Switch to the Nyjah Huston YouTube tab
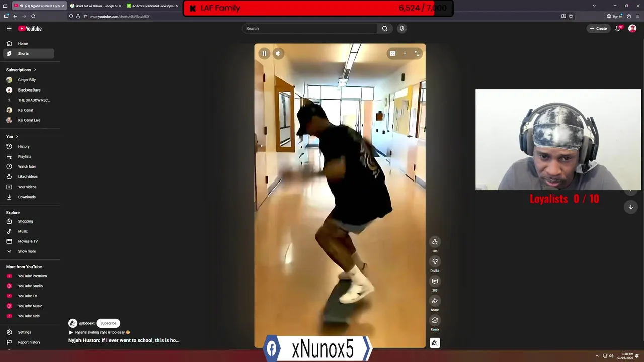Image resolution: width=644 pixels, height=362 pixels. (x=39, y=6)
